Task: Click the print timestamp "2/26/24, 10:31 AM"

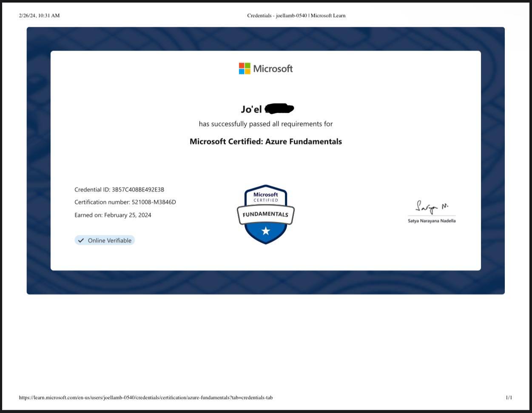Action: [40, 16]
